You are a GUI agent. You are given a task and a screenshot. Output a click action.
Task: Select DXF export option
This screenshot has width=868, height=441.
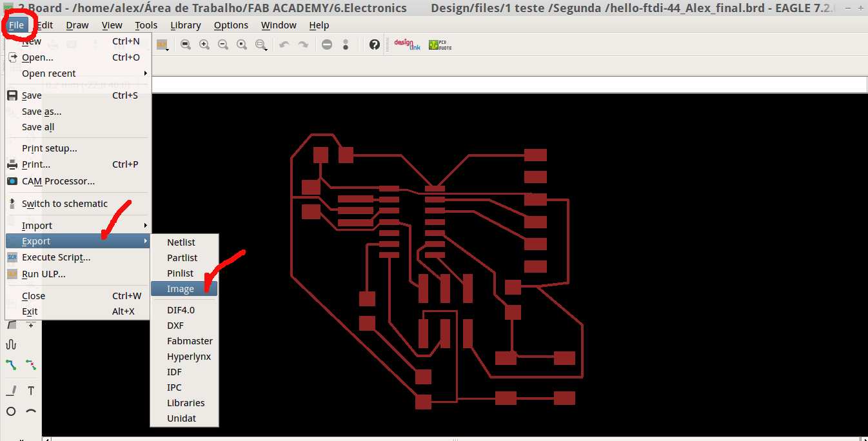pos(184,326)
